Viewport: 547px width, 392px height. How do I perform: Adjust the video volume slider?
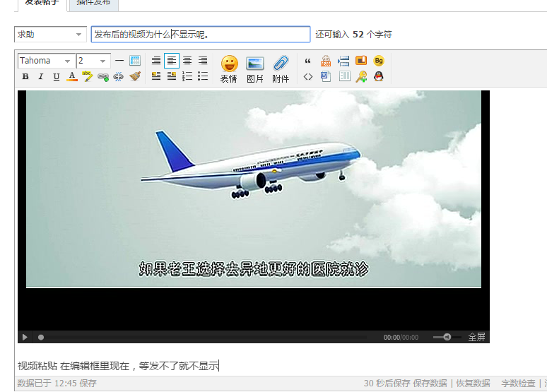[447, 337]
